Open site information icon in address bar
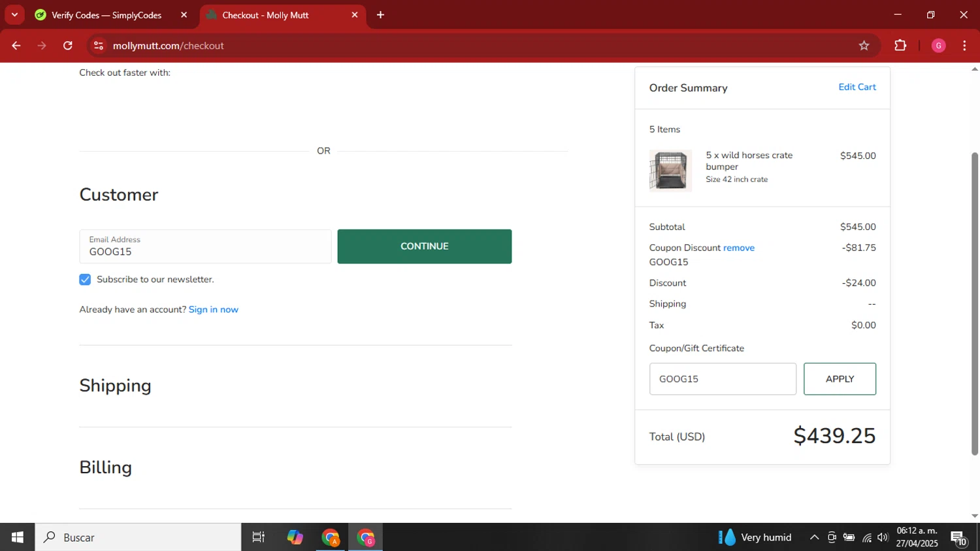Viewport: 980px width, 551px height. [99, 46]
